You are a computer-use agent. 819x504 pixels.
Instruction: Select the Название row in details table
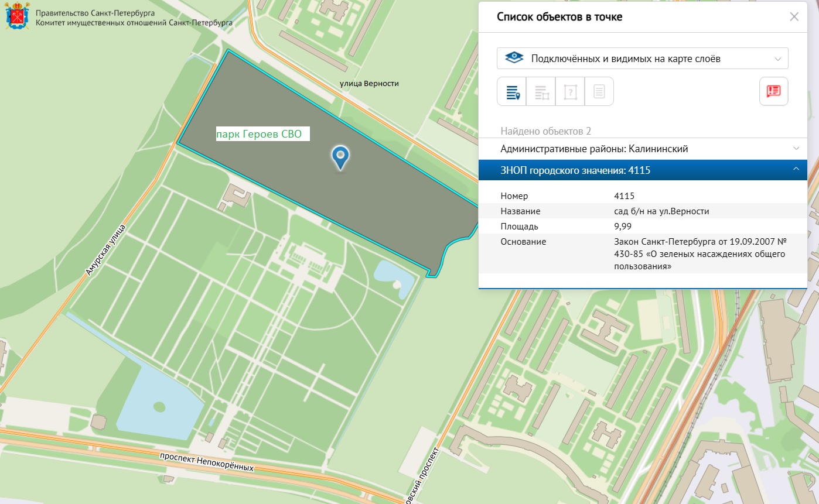pos(643,211)
